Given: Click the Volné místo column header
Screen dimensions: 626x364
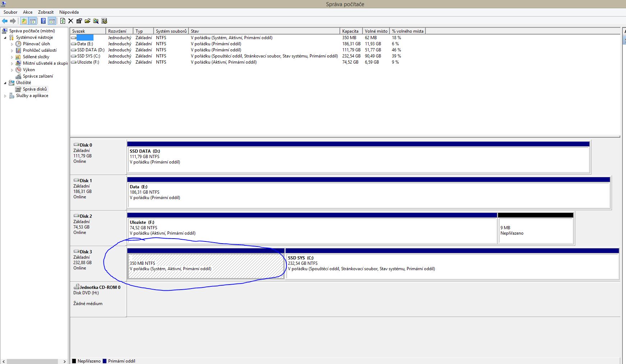Looking at the screenshot, I should tap(376, 31).
